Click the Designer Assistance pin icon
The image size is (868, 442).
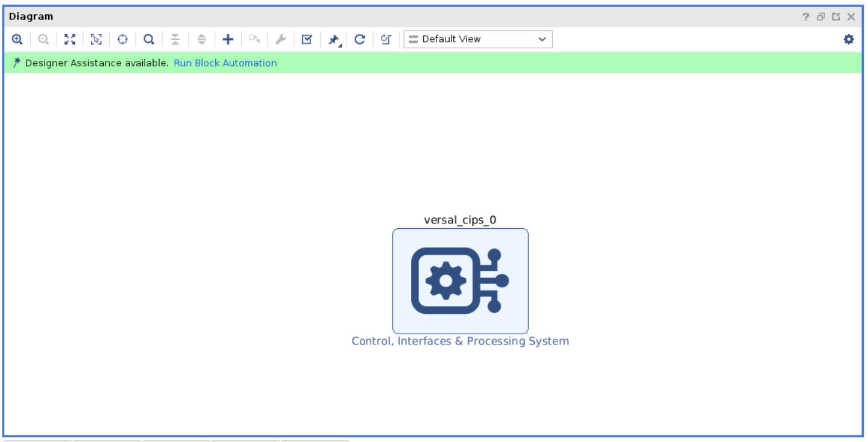coord(17,63)
